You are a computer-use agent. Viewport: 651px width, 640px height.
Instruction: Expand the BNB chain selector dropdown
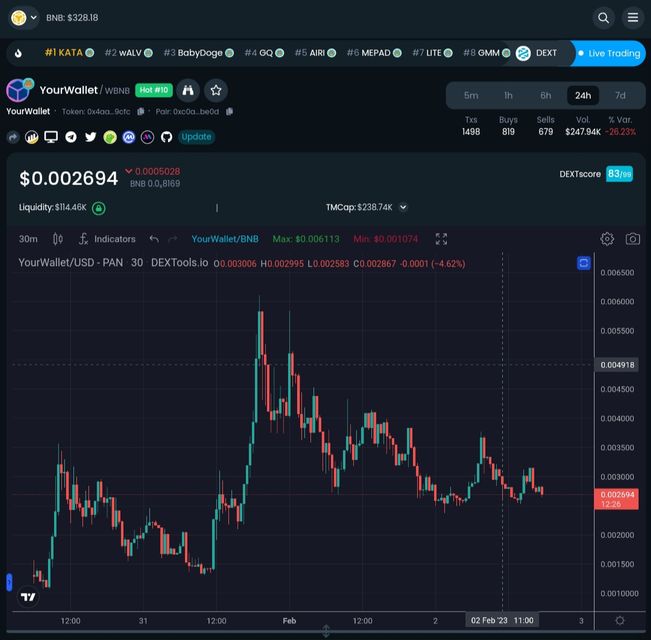point(24,18)
